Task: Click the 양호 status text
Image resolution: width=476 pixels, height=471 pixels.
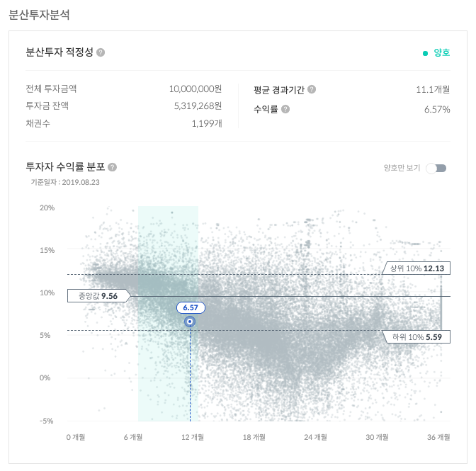Action: 441,53
